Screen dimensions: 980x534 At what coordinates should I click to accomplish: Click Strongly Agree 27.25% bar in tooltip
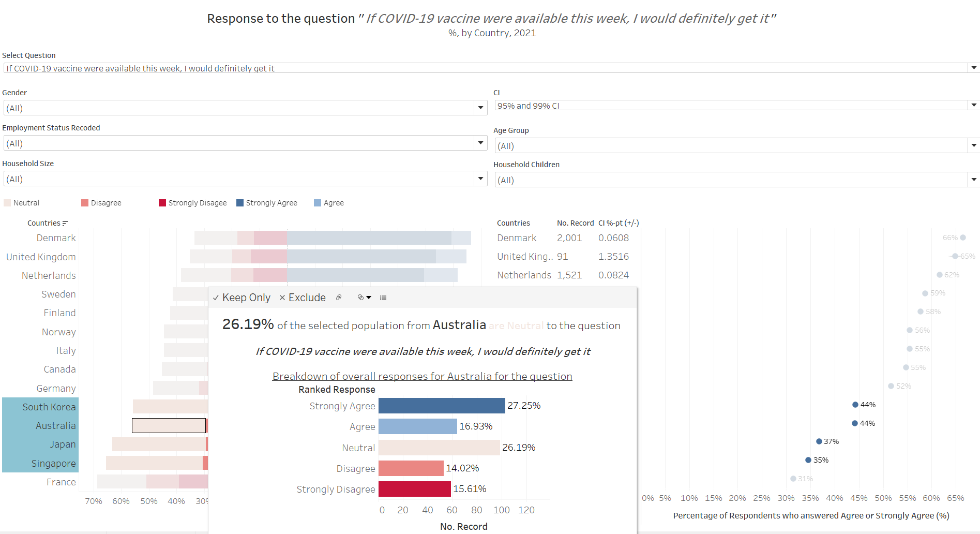[442, 406]
